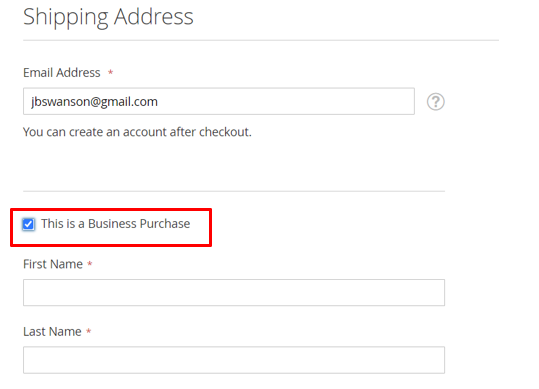Viewport: 539px width, 389px height.
Task: Focus the Email Address input field
Action: point(219,101)
